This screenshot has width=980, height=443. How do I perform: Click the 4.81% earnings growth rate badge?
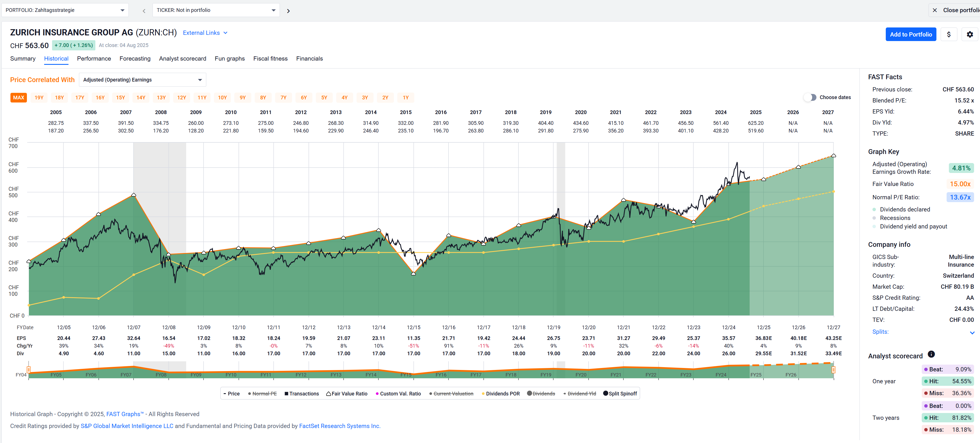pyautogui.click(x=961, y=168)
